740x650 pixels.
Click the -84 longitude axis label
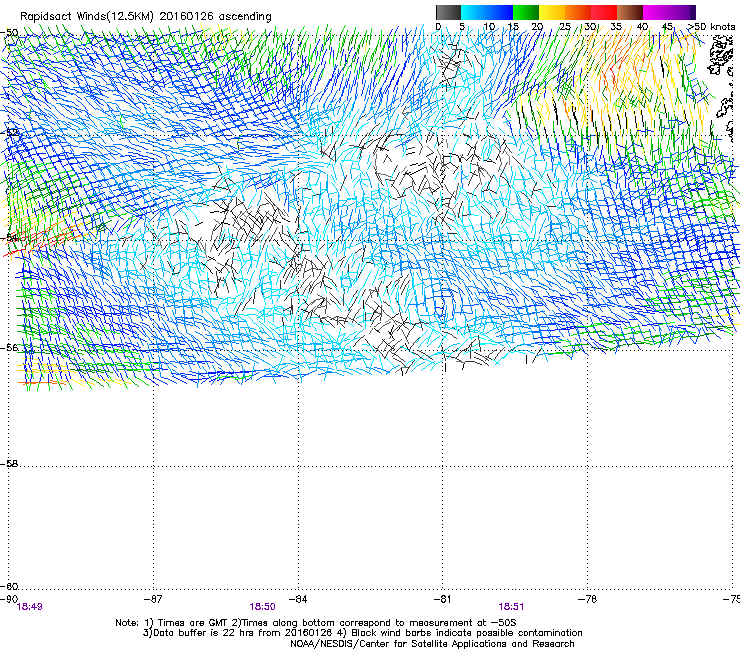(x=298, y=599)
